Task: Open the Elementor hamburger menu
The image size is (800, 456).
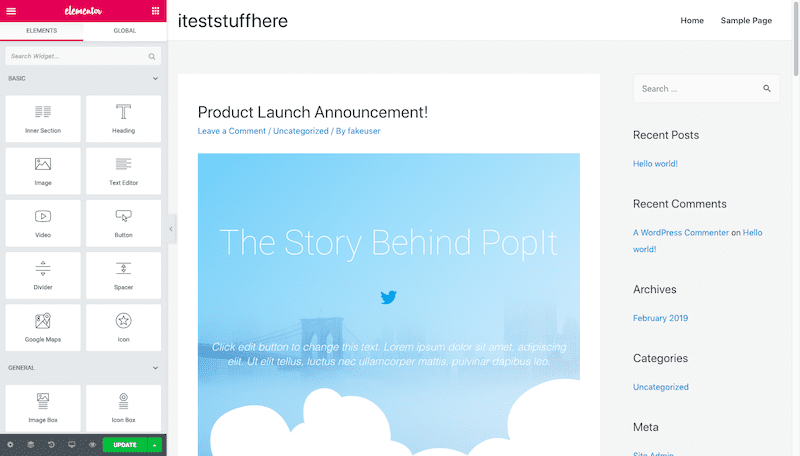Action: point(11,11)
